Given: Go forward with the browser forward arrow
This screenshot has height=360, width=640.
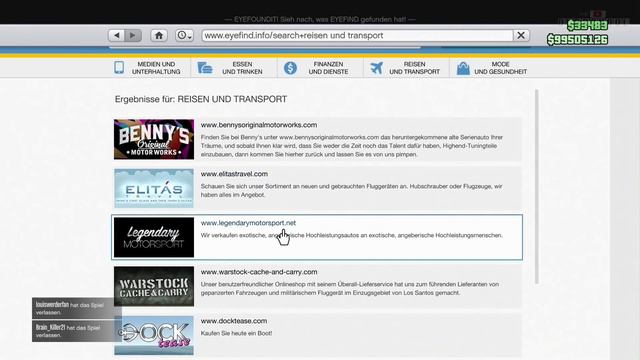Looking at the screenshot, I should pos(133,36).
